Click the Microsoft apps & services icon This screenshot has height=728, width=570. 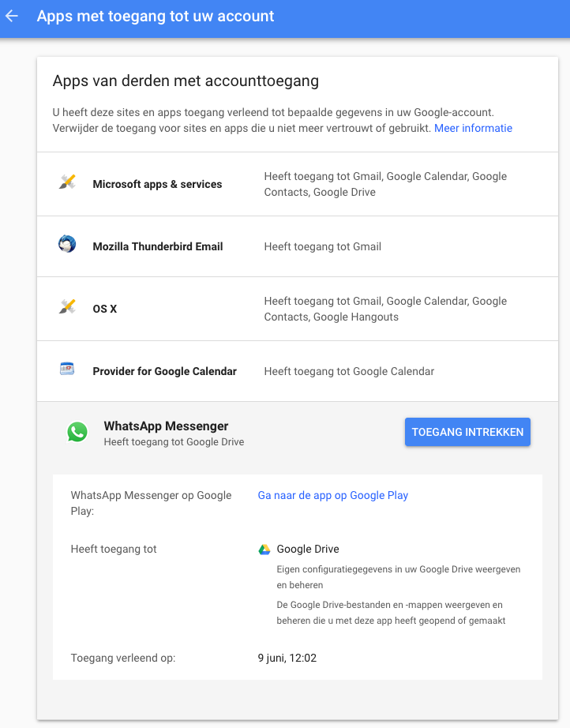[67, 182]
